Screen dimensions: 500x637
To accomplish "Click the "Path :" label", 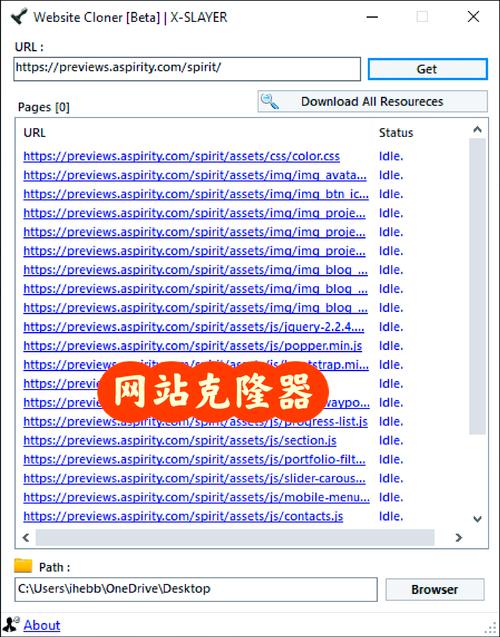I will [54, 567].
